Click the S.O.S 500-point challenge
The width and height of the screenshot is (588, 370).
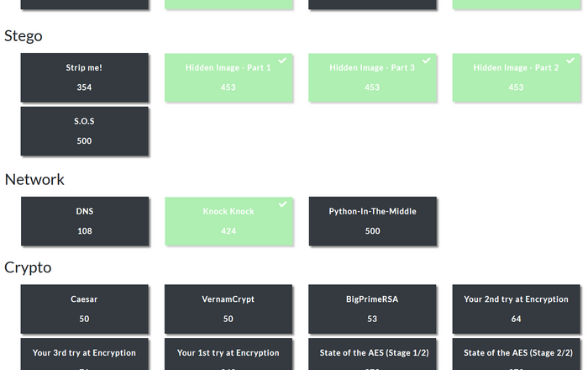(85, 131)
